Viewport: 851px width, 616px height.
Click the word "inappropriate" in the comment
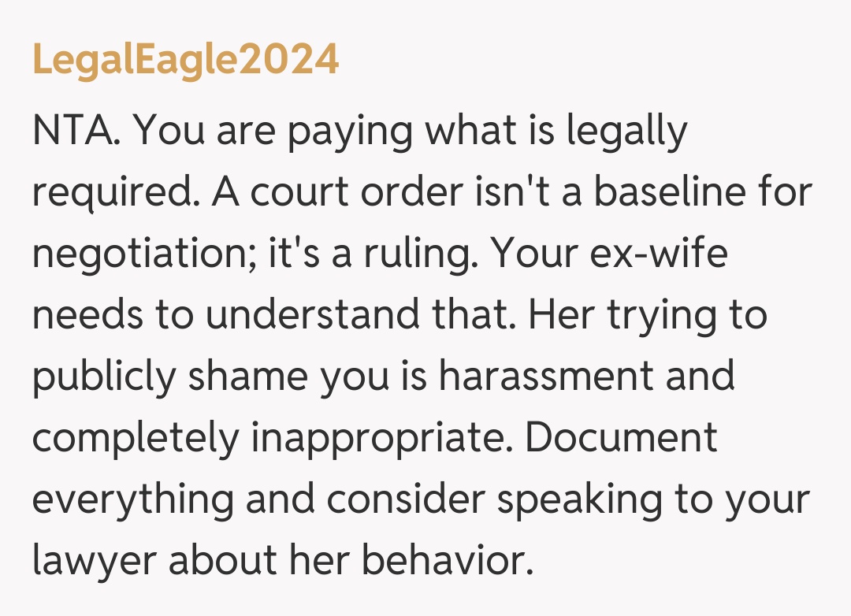380,438
